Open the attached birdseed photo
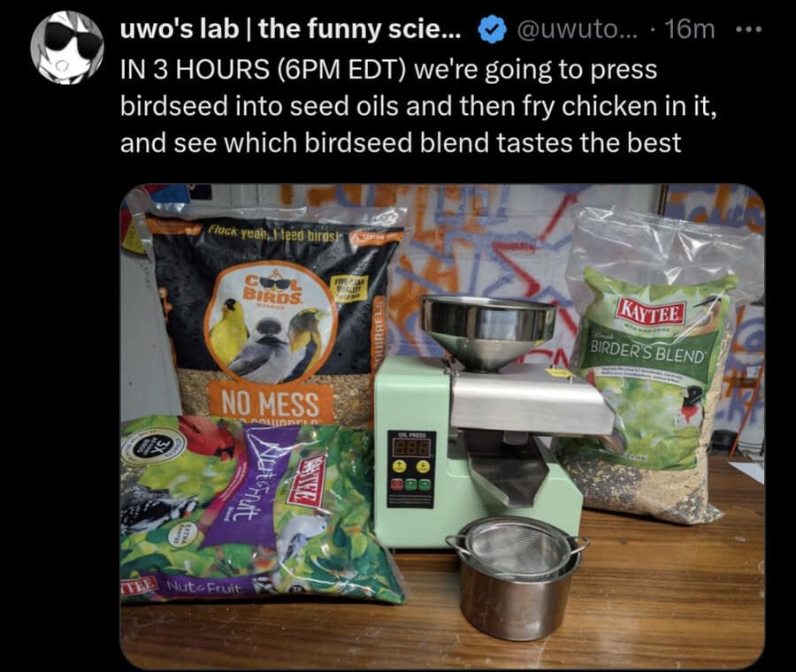This screenshot has width=796, height=672. [442, 426]
